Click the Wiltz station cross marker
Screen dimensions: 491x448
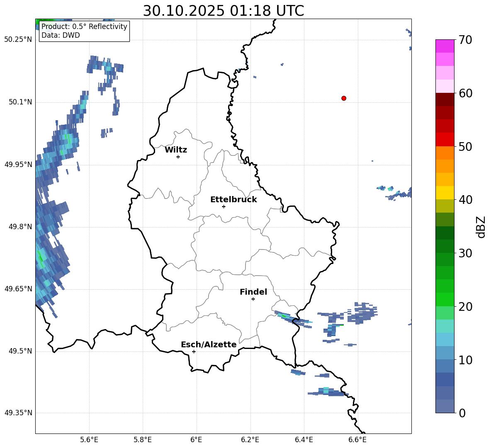[x=178, y=157]
